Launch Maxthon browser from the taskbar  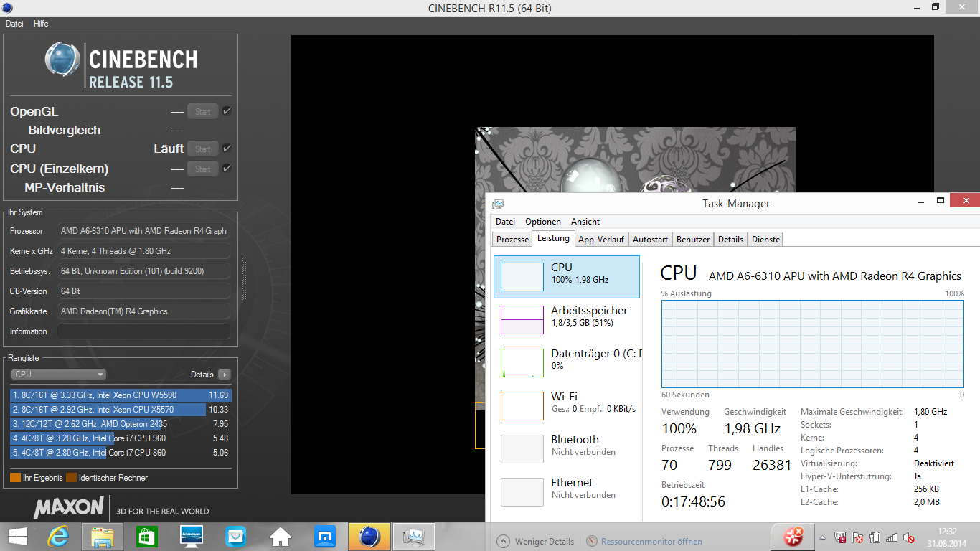tap(325, 536)
